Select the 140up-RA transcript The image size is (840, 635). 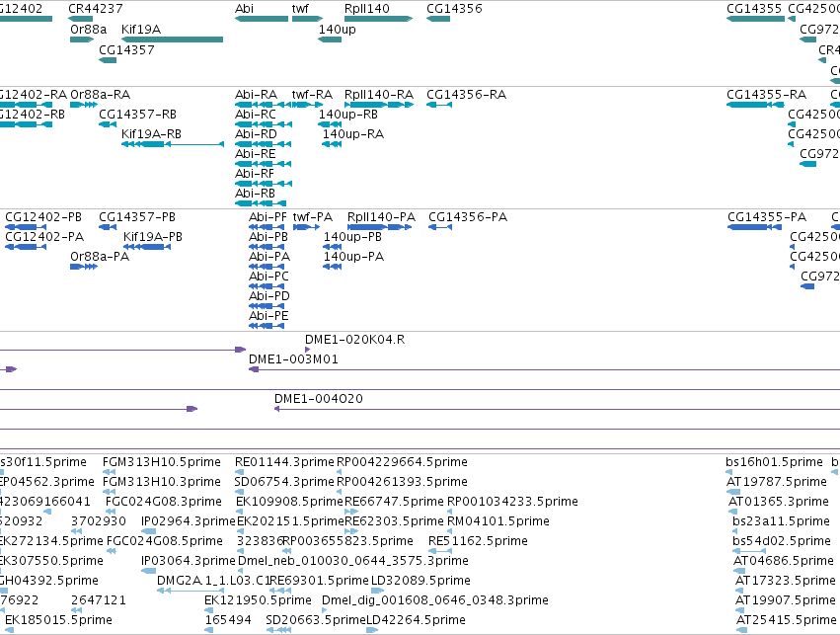click(x=332, y=144)
